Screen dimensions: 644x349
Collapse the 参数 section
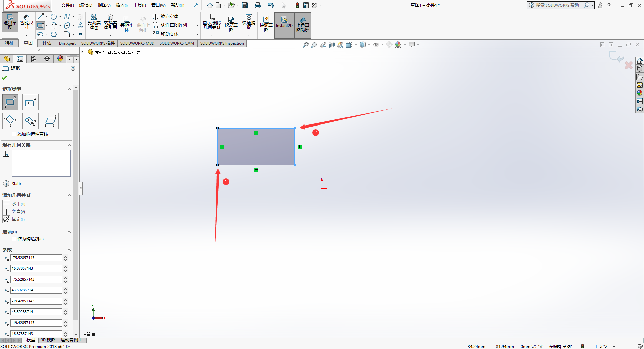click(69, 250)
